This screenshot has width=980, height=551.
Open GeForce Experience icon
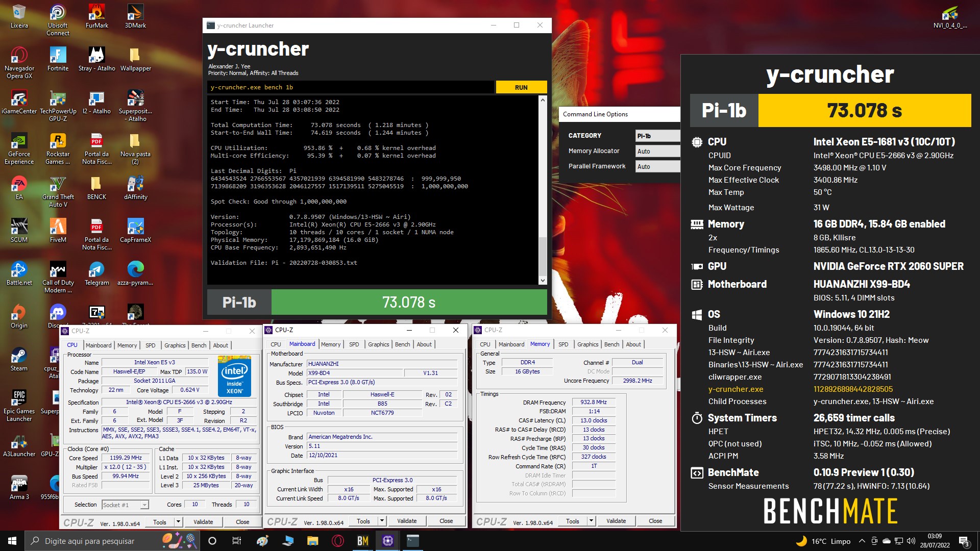pyautogui.click(x=19, y=148)
